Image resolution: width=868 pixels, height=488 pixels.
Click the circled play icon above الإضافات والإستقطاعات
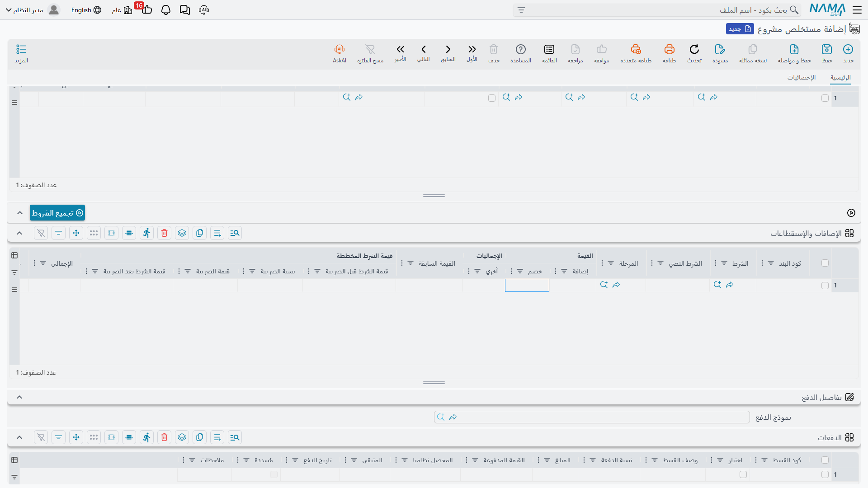click(x=851, y=213)
